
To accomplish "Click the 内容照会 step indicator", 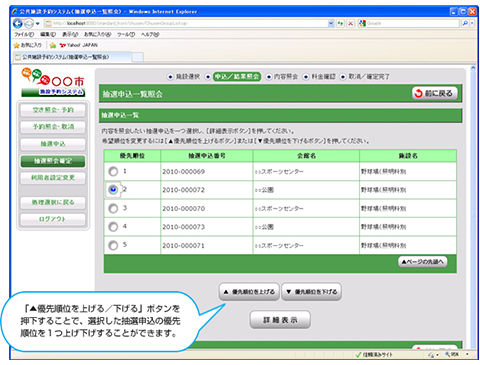I will point(282,77).
